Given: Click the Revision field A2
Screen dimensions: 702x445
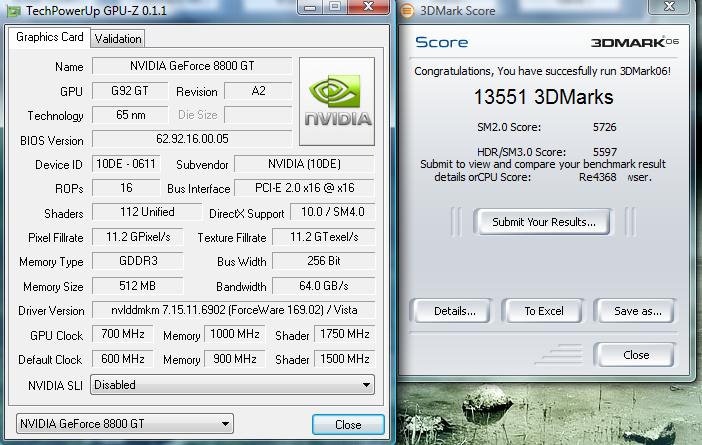Looking at the screenshot, I should coord(258,91).
